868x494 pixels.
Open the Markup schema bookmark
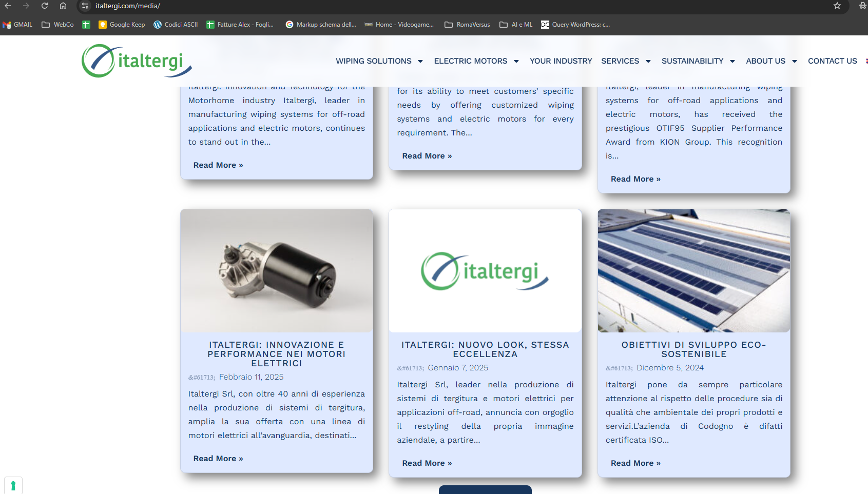tap(321, 25)
